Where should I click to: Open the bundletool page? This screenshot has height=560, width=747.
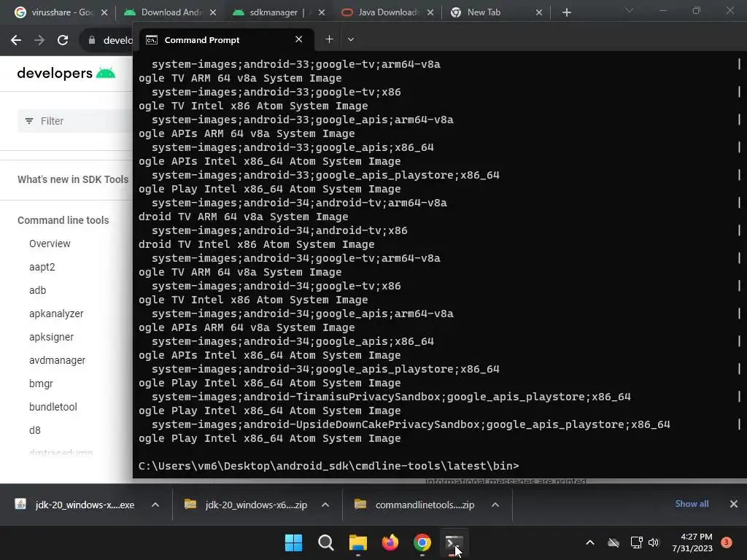click(53, 407)
